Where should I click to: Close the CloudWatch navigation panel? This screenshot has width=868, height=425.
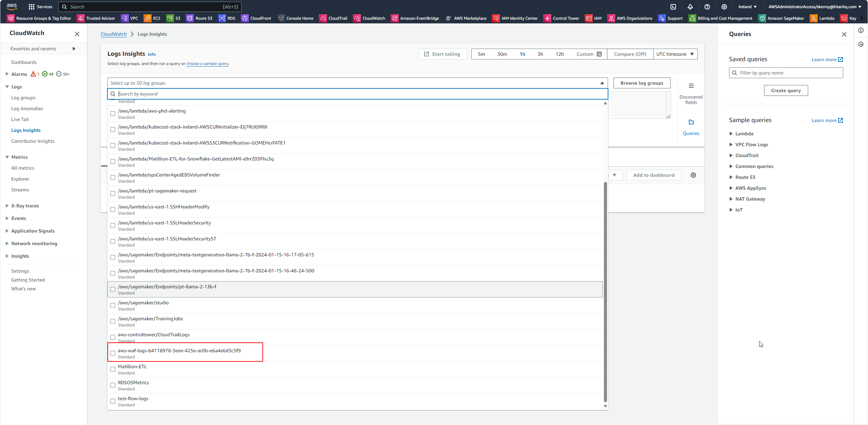[x=77, y=34]
